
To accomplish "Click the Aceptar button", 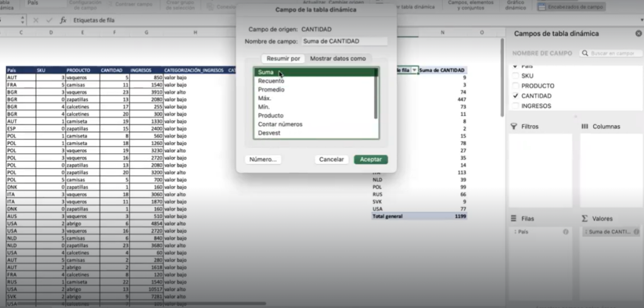I will [371, 159].
